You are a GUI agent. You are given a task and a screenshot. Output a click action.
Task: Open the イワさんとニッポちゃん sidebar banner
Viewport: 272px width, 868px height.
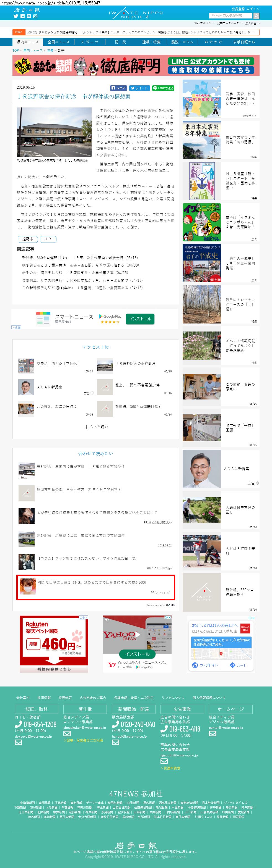(x=221, y=222)
